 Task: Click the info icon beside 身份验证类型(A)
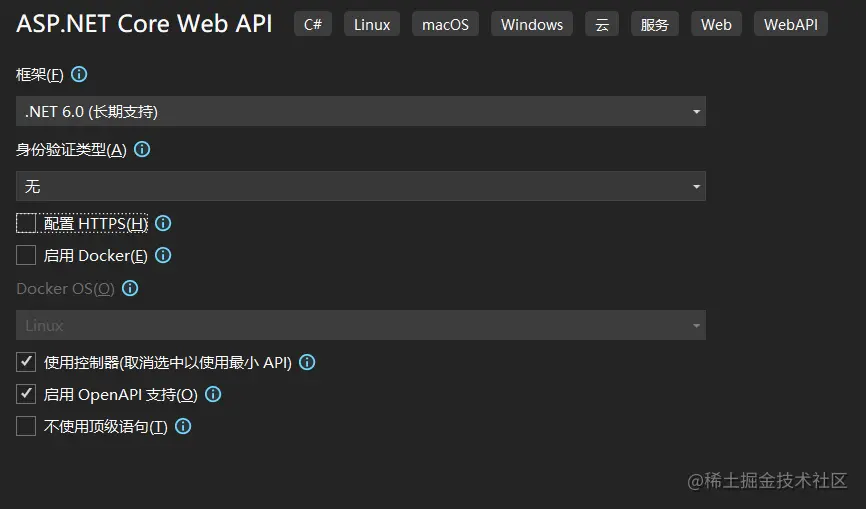click(x=142, y=149)
